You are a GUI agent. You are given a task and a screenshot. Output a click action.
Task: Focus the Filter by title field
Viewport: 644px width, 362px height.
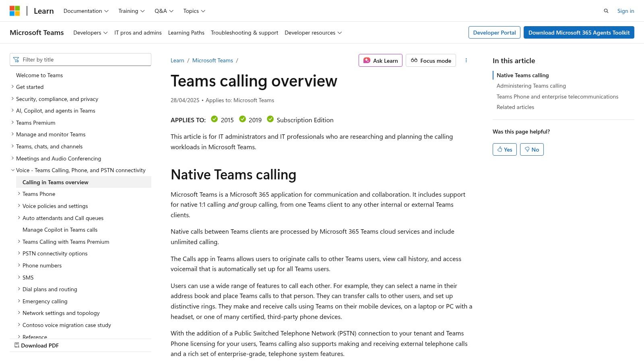tap(80, 60)
